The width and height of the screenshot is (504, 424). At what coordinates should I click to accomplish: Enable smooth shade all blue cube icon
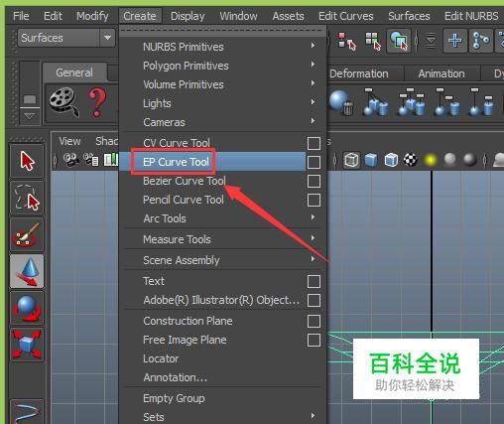click(371, 160)
